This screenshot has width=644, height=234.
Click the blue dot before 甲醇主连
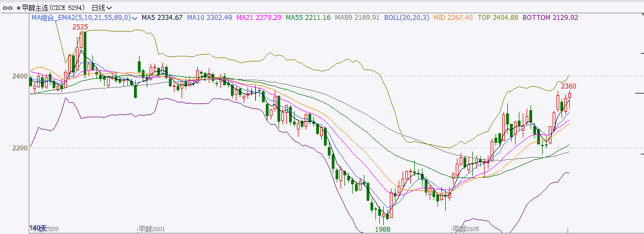[18, 8]
